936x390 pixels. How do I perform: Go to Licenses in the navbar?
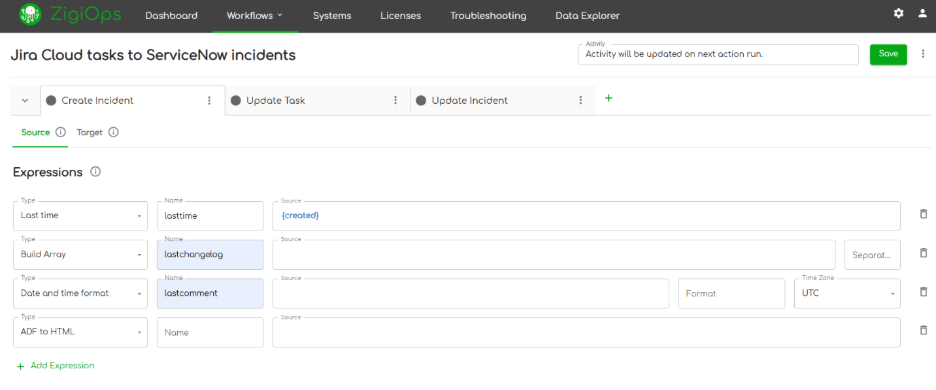pyautogui.click(x=401, y=16)
